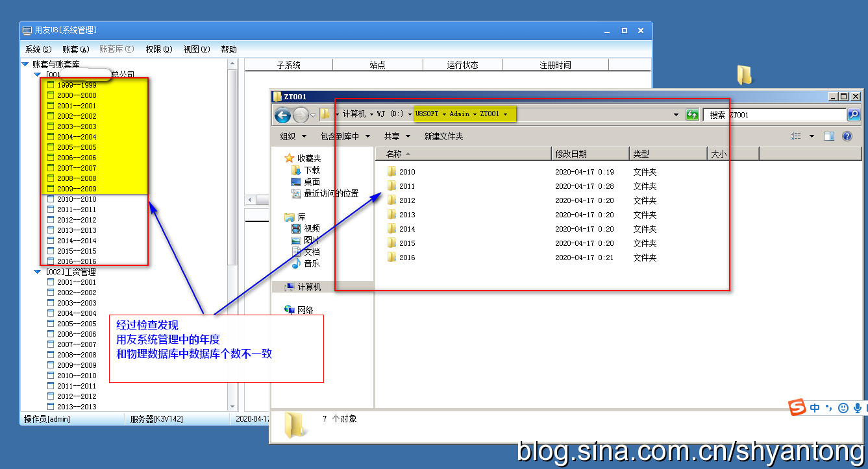Viewport: 868px width, 469px height.
Task: Click the address bar refresh icon
Action: click(x=692, y=115)
